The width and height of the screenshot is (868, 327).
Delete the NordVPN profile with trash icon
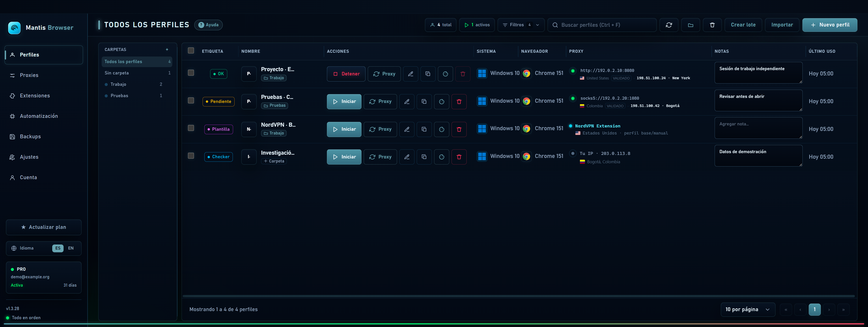pos(459,129)
